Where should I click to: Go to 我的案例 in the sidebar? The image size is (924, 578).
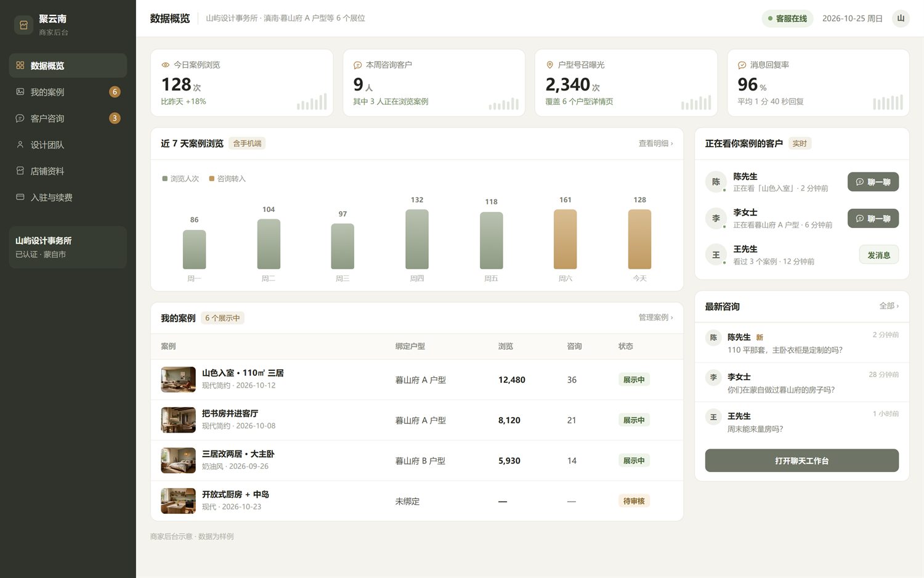click(68, 92)
